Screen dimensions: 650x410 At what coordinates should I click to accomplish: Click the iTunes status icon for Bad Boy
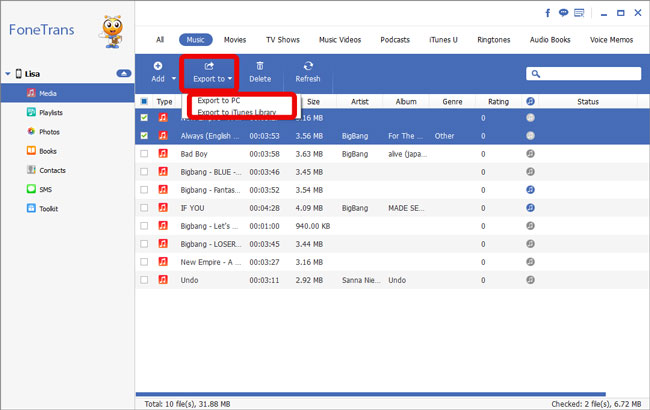(530, 154)
